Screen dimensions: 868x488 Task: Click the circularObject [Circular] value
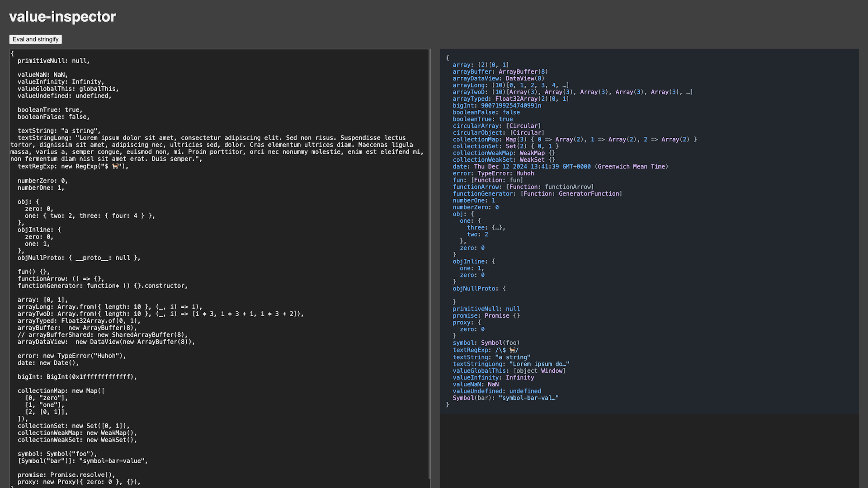(x=527, y=133)
